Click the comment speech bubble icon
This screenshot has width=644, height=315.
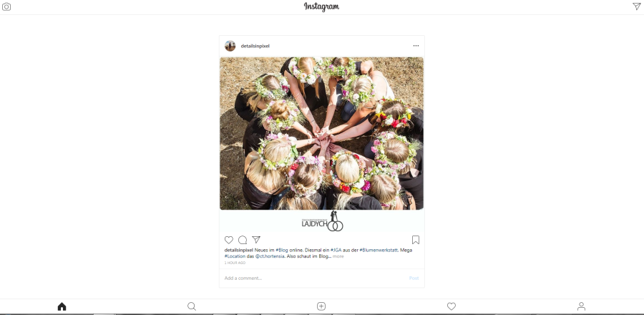pos(243,240)
